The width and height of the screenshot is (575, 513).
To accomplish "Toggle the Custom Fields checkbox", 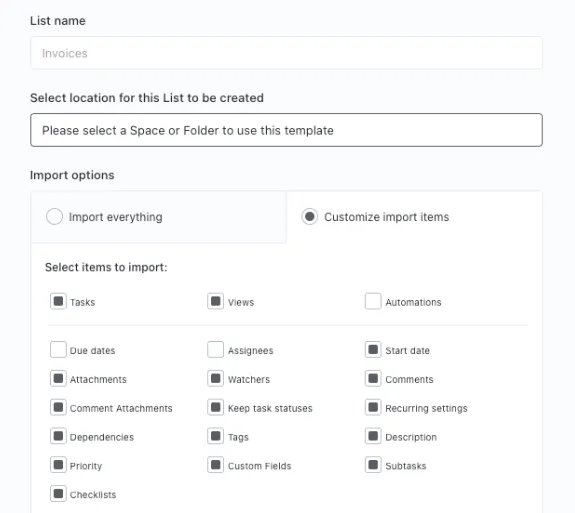I will (216, 465).
